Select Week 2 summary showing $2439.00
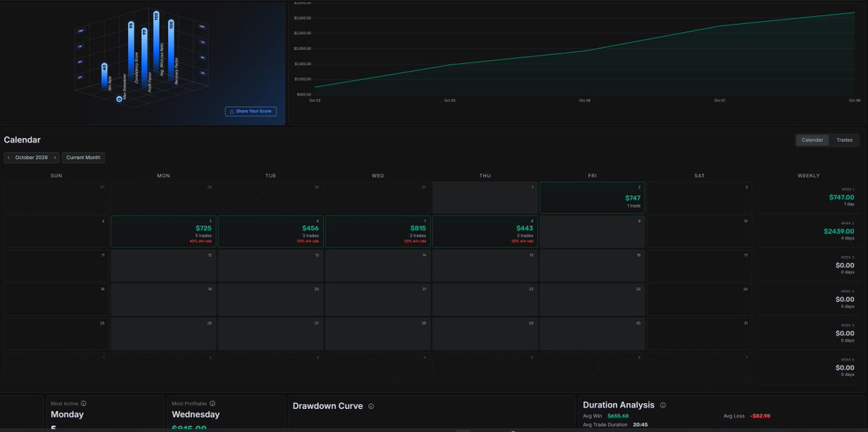The width and height of the screenshot is (868, 432). coord(809,232)
